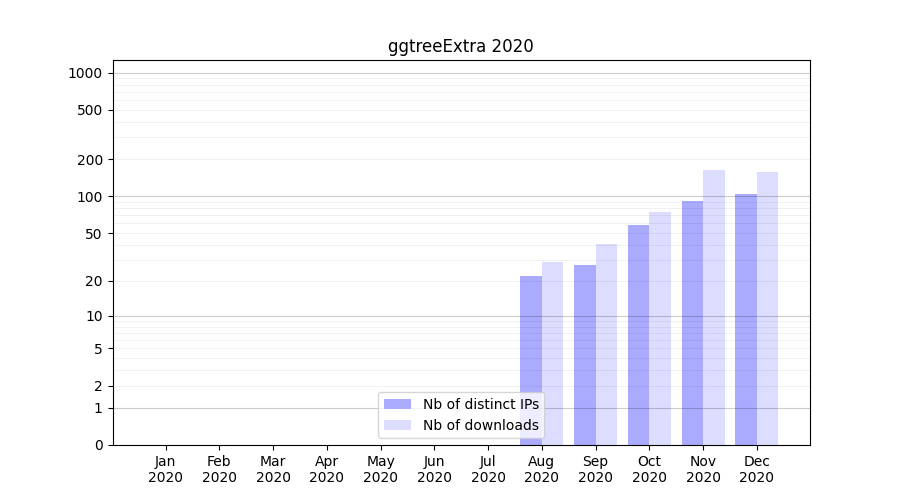Select the Sep 2020 downloads bar
Screen dimensions: 900x500
[x=606, y=345]
